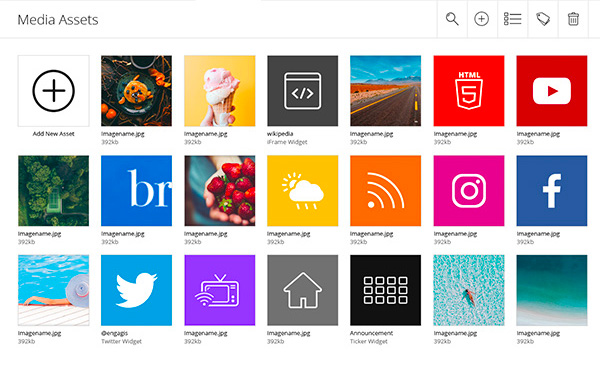Select the teal ocean beach thumbnail
Viewport: 600px width, 370px height.
pyautogui.click(x=552, y=290)
